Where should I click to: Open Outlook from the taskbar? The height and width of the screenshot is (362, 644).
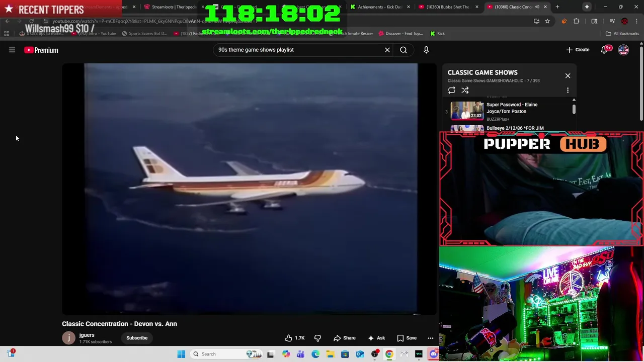pyautogui.click(x=360, y=354)
